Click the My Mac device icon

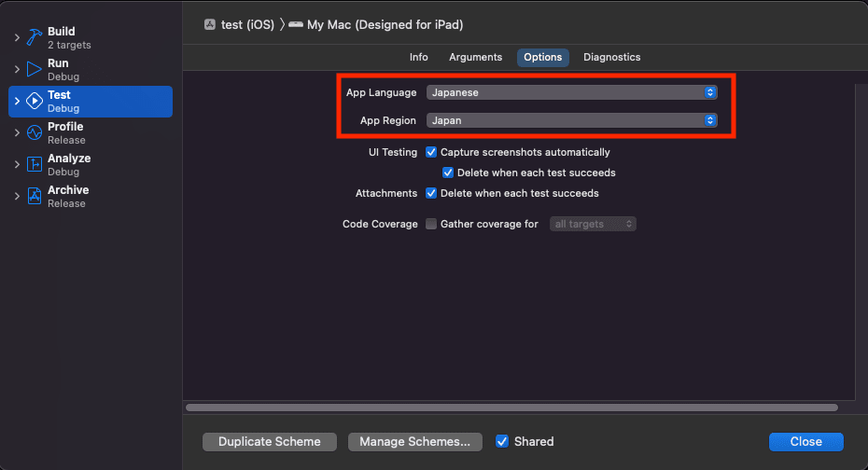pyautogui.click(x=296, y=24)
